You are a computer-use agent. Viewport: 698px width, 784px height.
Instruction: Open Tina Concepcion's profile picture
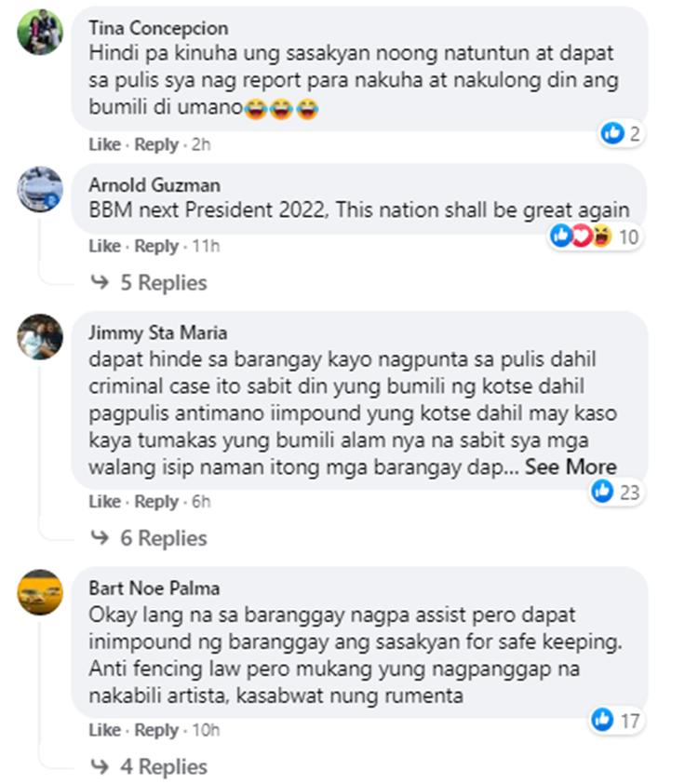[x=40, y=32]
